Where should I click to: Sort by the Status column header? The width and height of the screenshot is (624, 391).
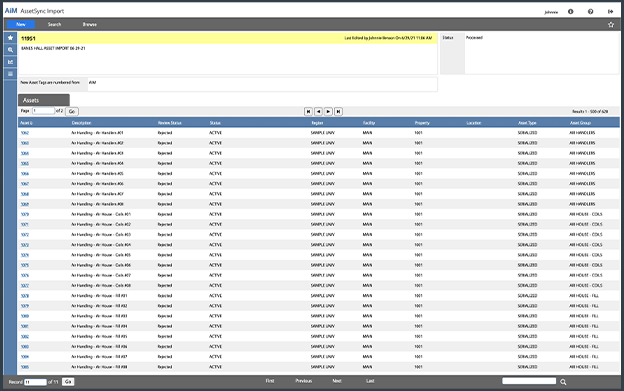pyautogui.click(x=215, y=123)
